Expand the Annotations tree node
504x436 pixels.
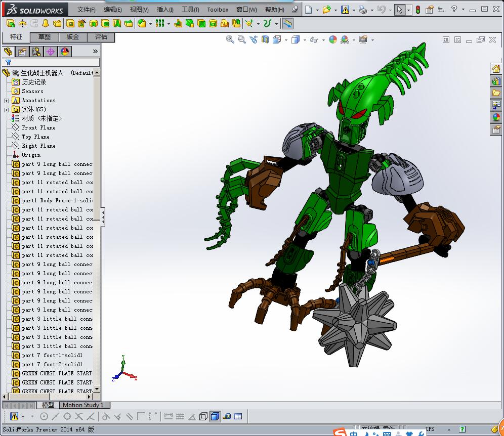[6, 101]
